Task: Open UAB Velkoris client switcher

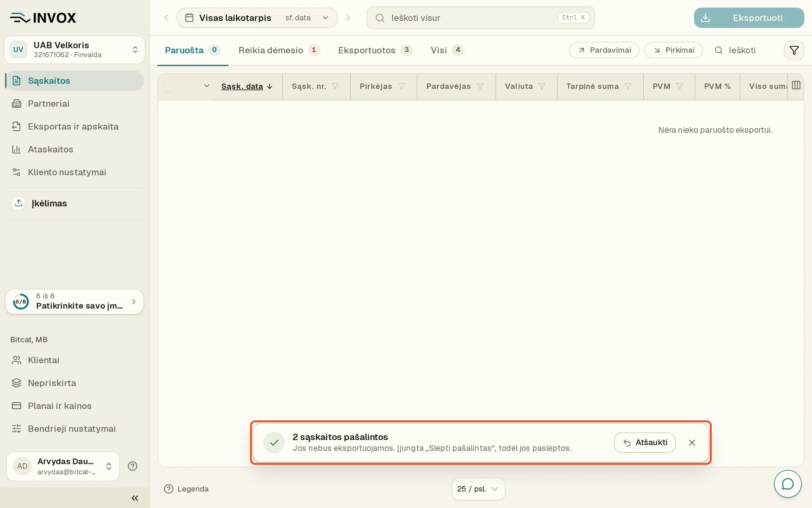Action: (x=75, y=50)
